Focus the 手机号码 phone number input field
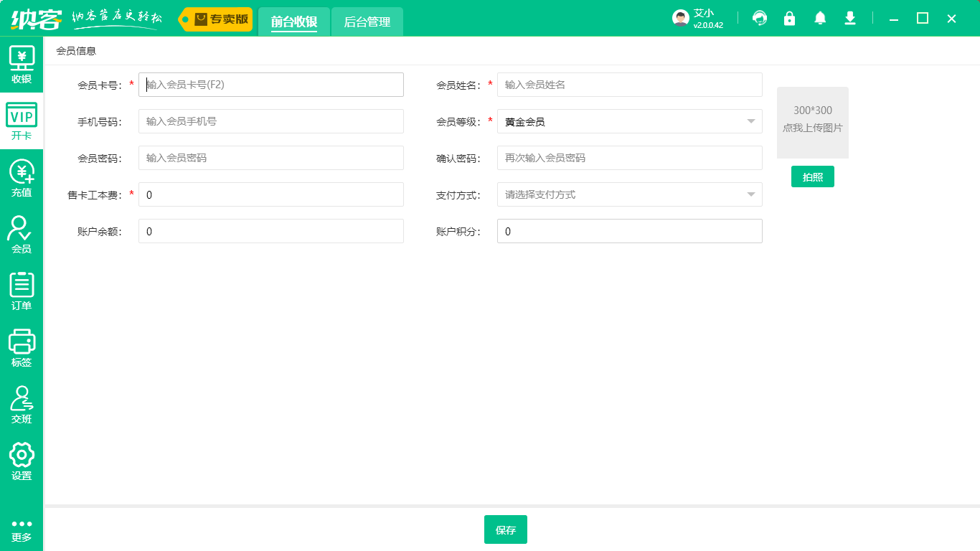 pos(270,121)
